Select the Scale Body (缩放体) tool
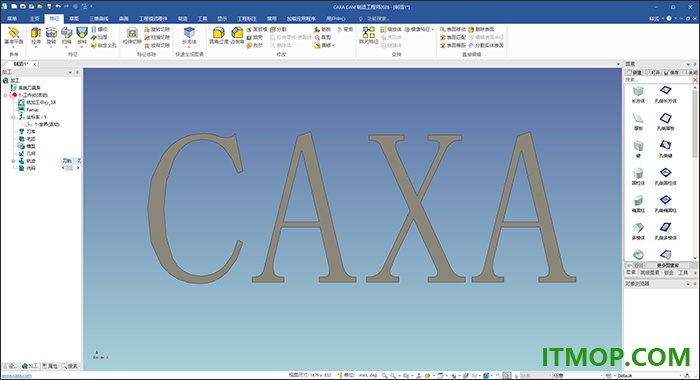Image resolution: width=700 pixels, height=380 pixels. pyautogui.click(x=391, y=29)
